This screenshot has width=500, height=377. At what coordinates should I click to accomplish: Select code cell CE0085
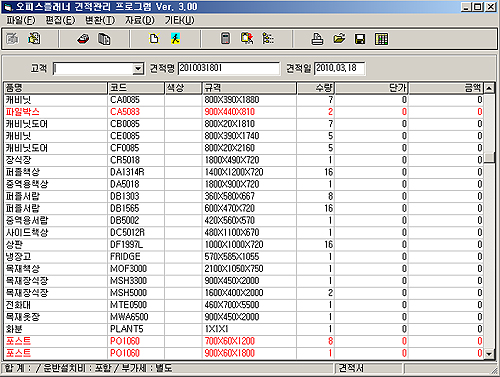point(125,136)
